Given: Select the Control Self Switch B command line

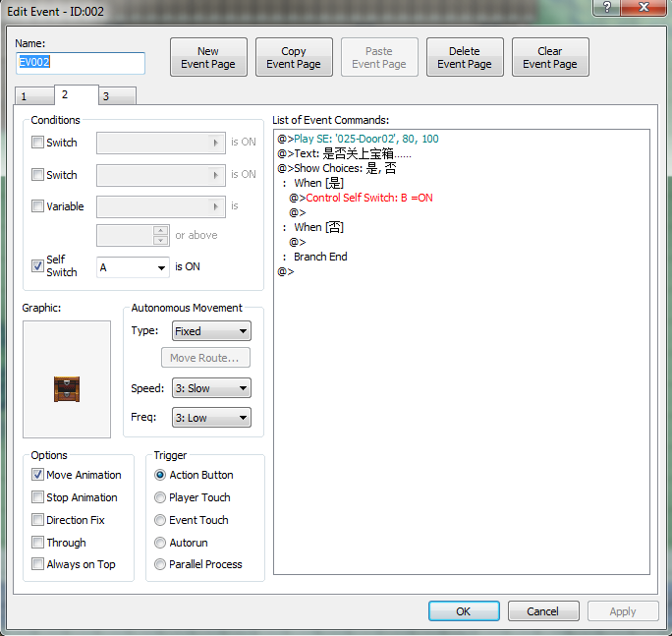Looking at the screenshot, I should coord(361,198).
